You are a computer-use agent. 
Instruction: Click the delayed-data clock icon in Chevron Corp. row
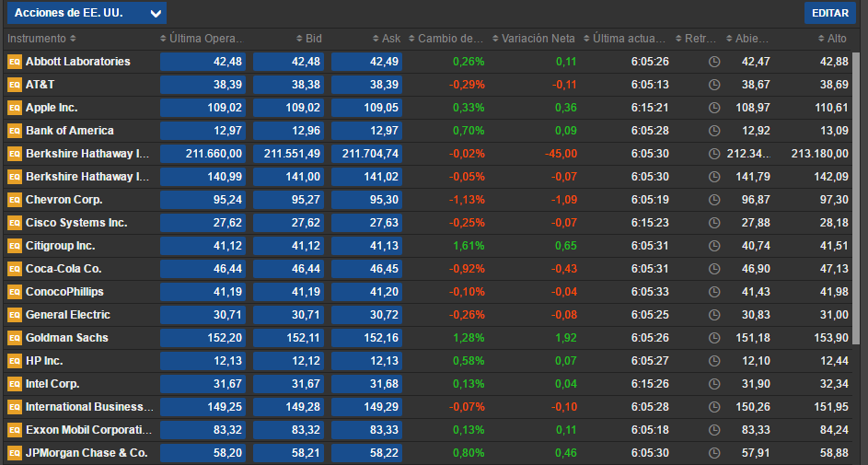714,200
